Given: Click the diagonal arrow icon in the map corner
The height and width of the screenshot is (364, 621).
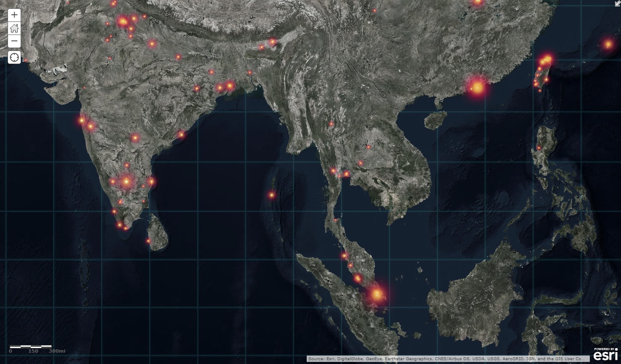Looking at the screenshot, I should 617,3.
